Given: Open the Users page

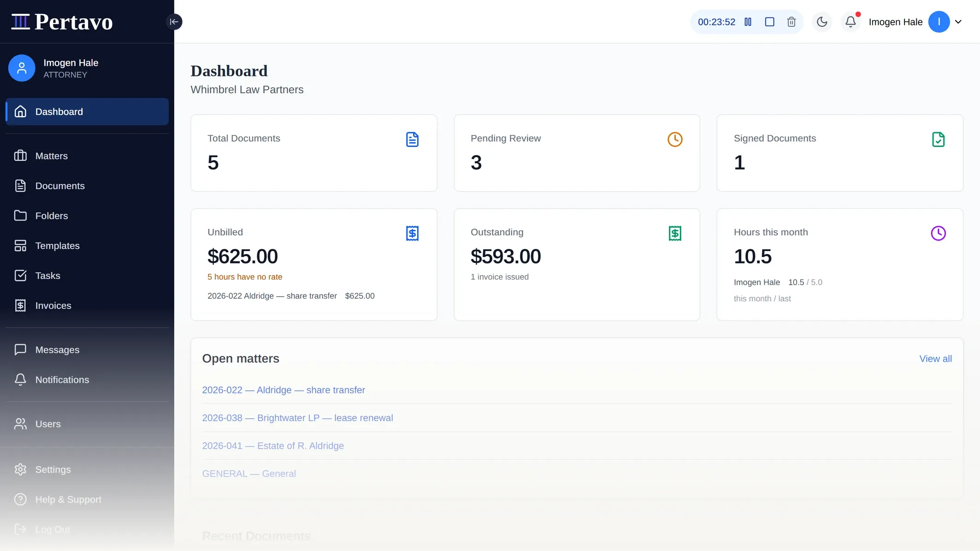Looking at the screenshot, I should tap(87, 424).
